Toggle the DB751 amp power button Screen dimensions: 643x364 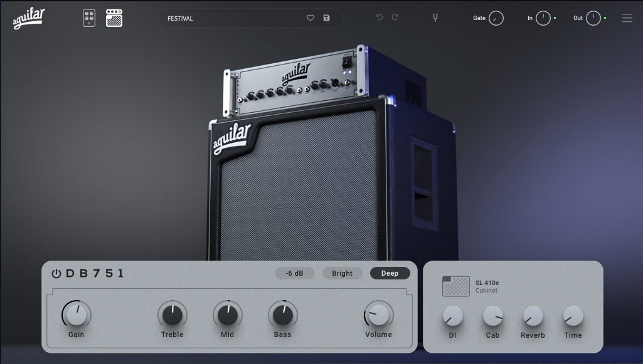point(56,273)
